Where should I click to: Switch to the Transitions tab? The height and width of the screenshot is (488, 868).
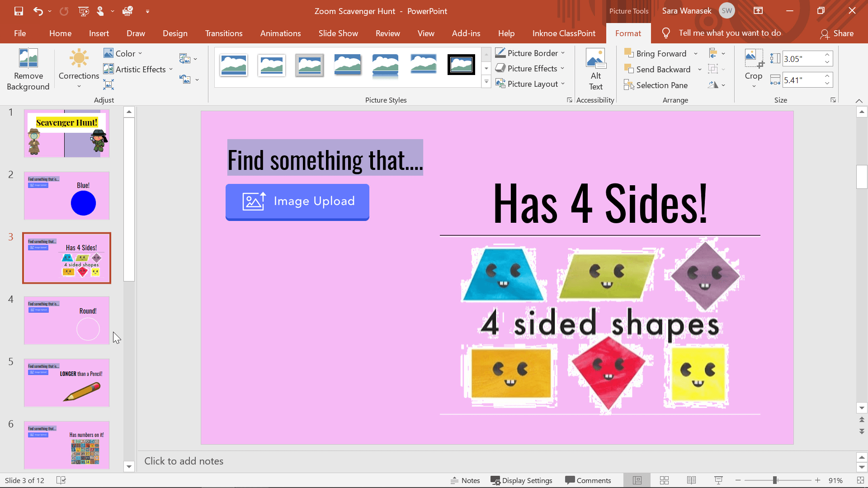point(224,33)
